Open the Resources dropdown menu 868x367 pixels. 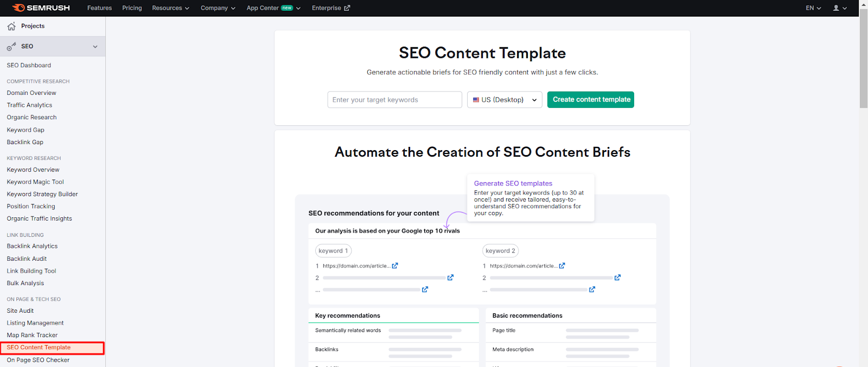[x=170, y=8]
